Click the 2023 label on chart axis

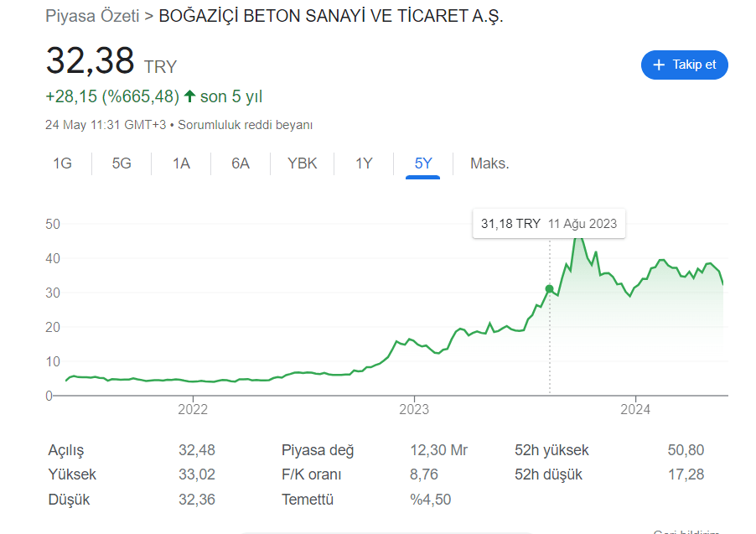(414, 409)
